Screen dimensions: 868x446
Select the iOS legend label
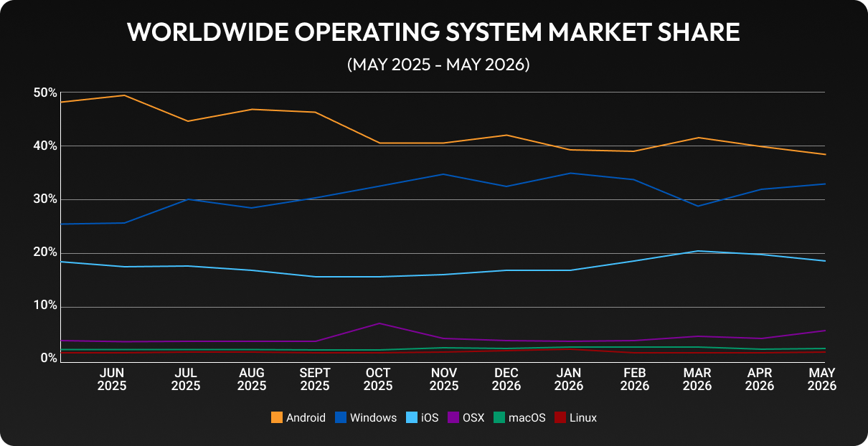[x=430, y=417]
